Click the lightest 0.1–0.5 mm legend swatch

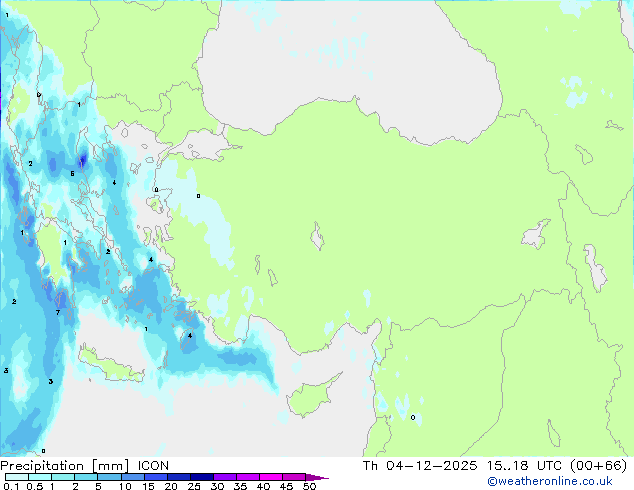tap(17, 477)
